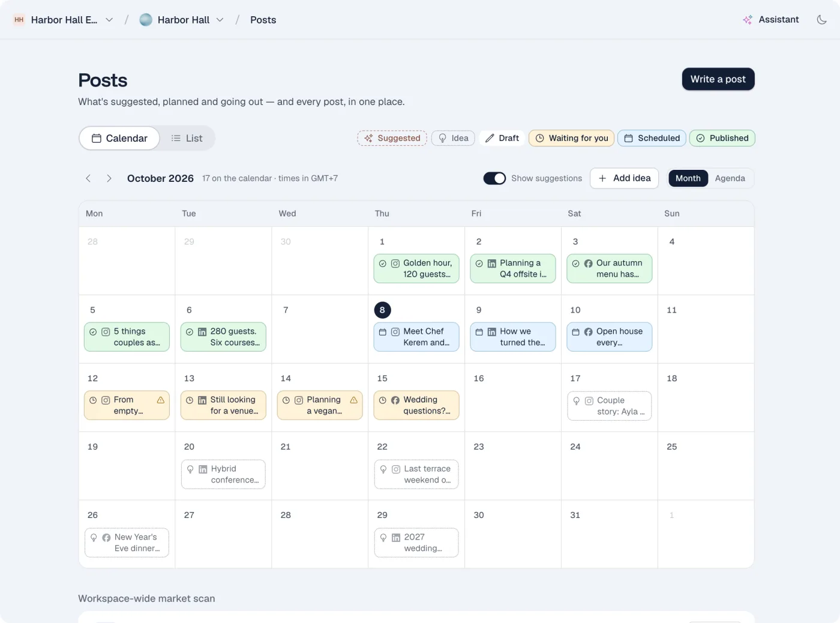Click Instagram icon on 'Golden hour' post

tap(395, 263)
